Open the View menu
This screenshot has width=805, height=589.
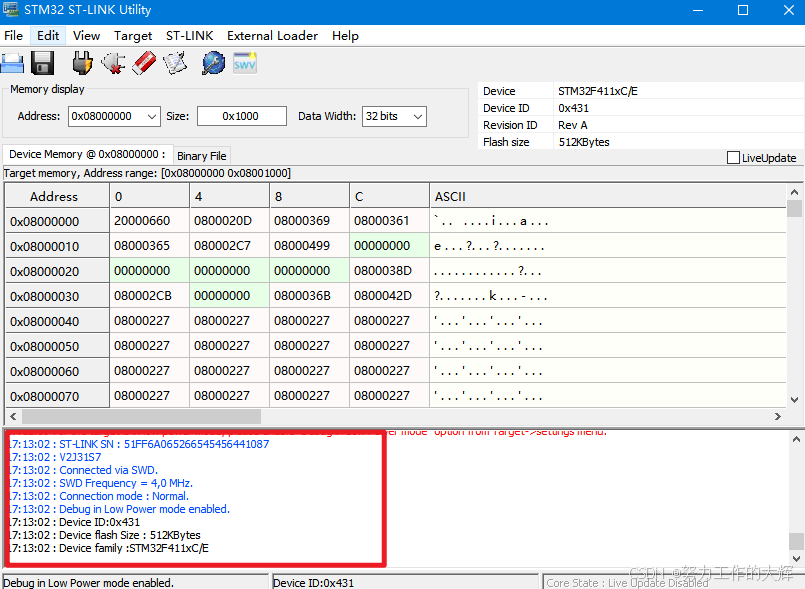(x=86, y=36)
